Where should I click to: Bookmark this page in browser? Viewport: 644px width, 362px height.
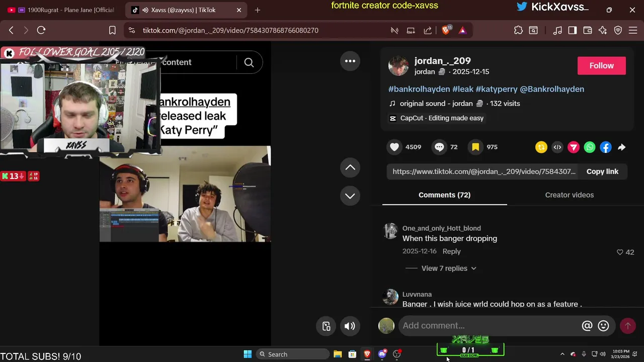112,31
